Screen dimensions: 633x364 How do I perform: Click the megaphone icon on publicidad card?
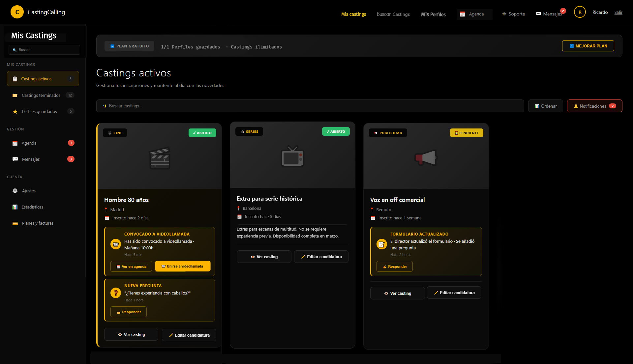[x=426, y=158]
